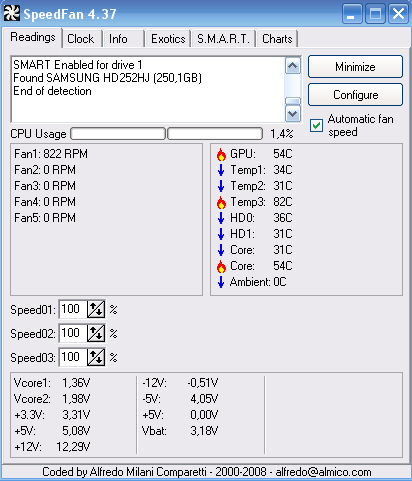Click the 'Fan2: 0 RPM' reading

[45, 170]
